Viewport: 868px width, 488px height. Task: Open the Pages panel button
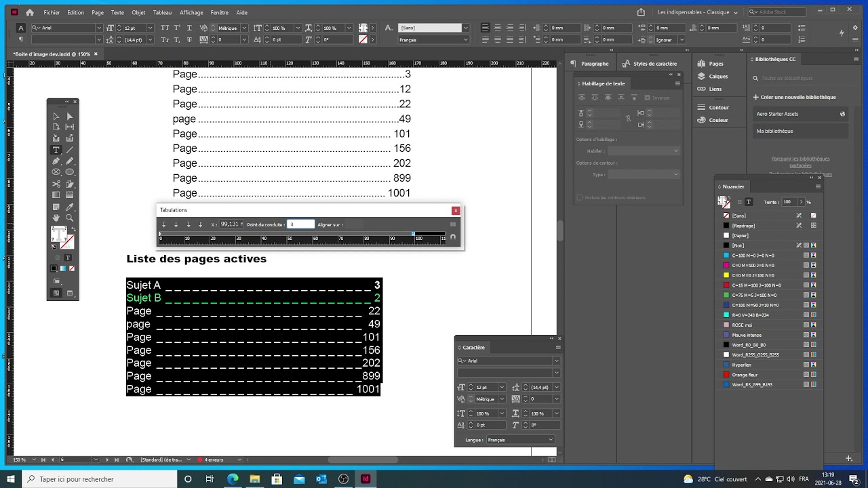click(716, 64)
